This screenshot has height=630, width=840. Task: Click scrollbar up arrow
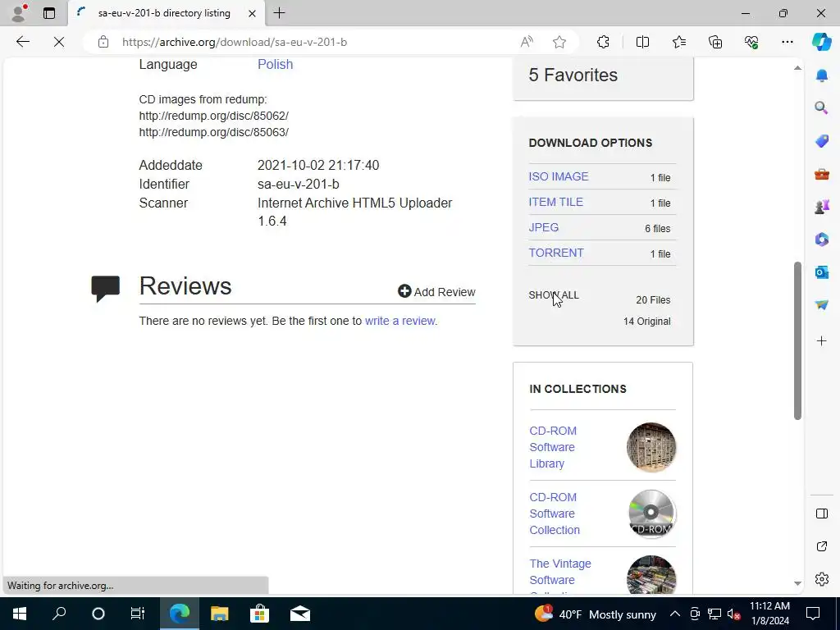point(797,67)
